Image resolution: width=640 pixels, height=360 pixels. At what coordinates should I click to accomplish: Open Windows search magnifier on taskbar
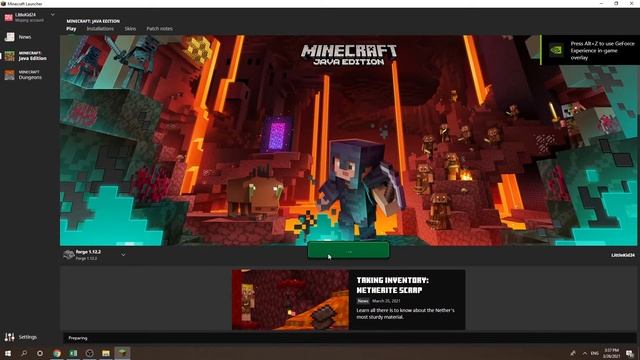click(24, 353)
